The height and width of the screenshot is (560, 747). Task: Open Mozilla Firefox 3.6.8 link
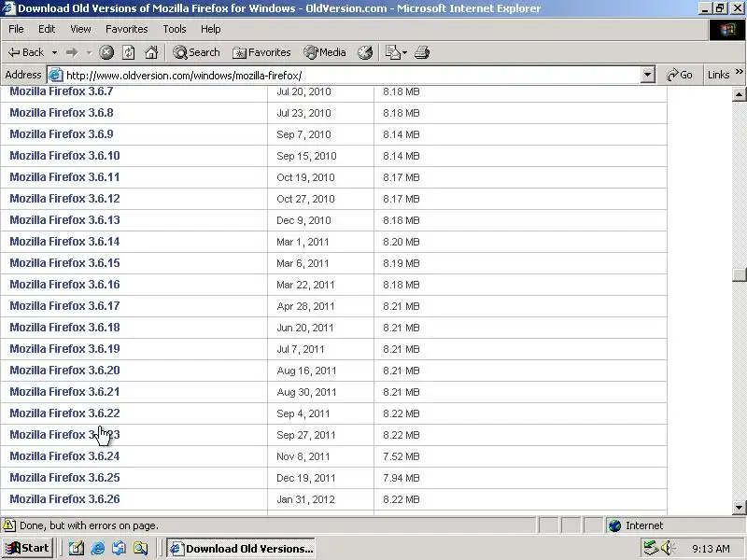pos(62,113)
